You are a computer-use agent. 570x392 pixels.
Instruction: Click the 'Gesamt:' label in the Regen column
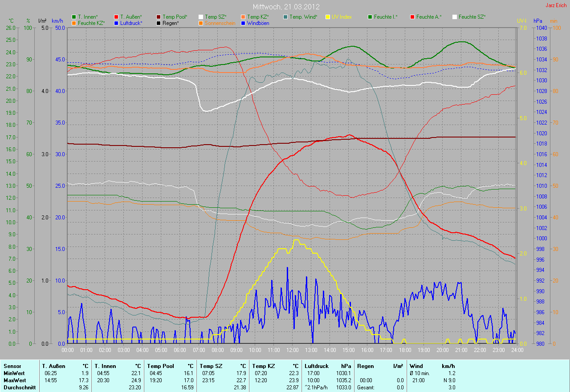[366, 388]
